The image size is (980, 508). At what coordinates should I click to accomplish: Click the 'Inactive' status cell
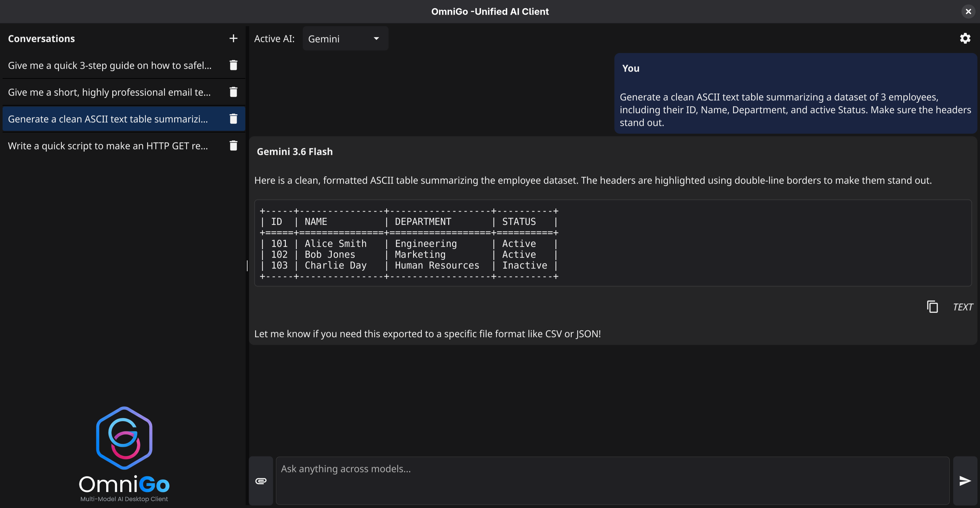click(525, 265)
